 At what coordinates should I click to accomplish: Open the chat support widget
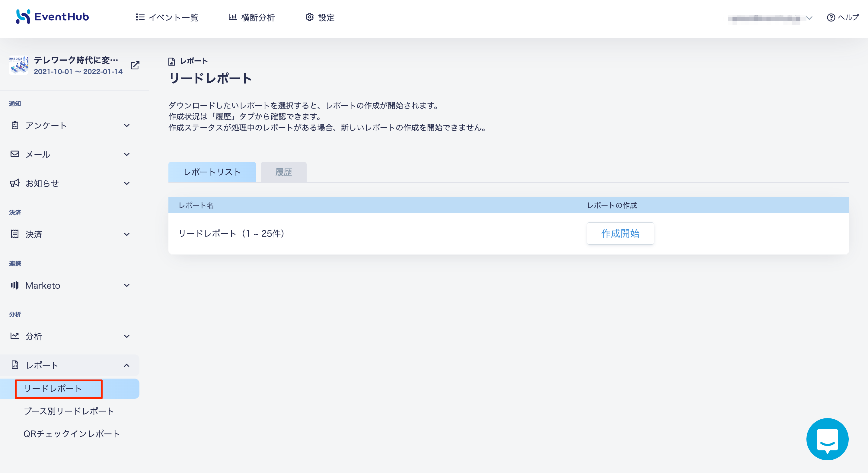tap(827, 439)
